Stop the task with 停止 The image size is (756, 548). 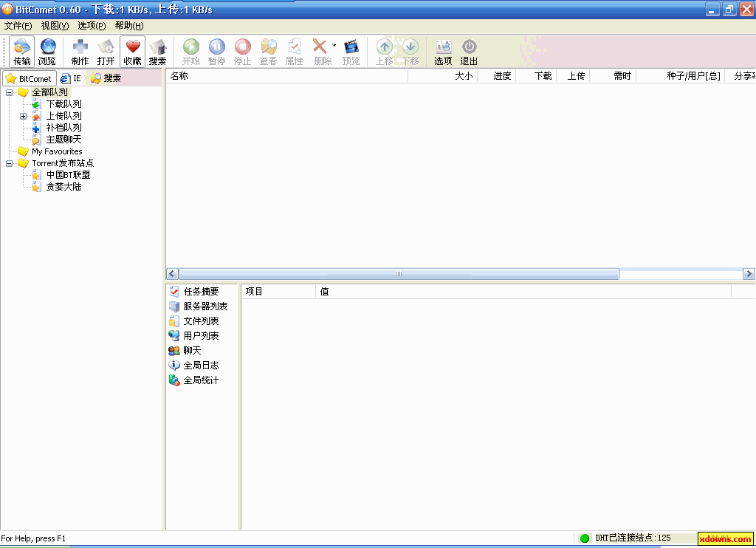point(242,52)
